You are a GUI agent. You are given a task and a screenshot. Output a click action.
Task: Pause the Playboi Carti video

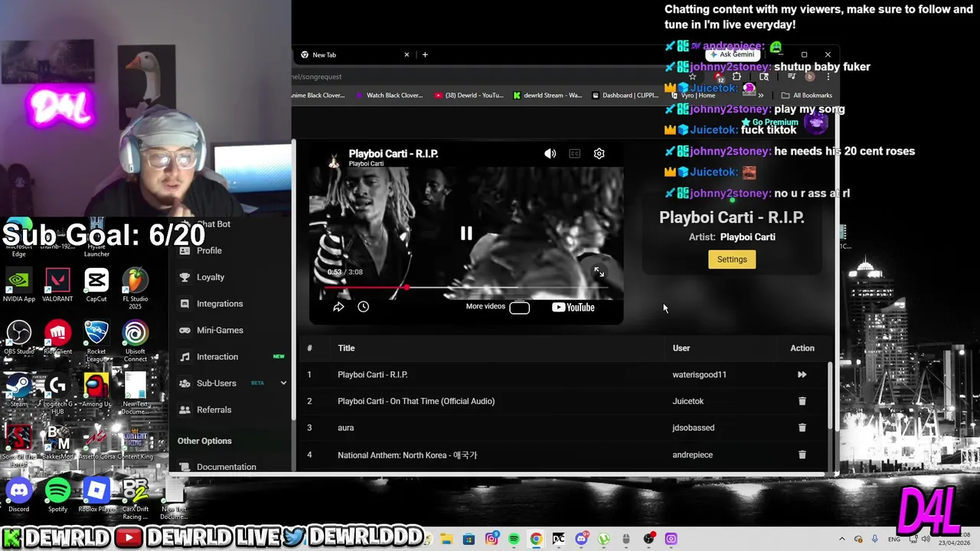(466, 233)
